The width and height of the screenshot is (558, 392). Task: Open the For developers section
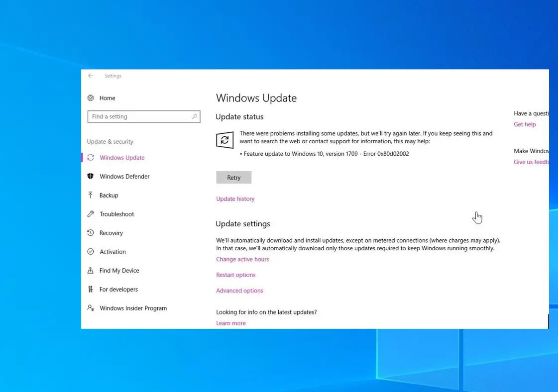click(118, 290)
